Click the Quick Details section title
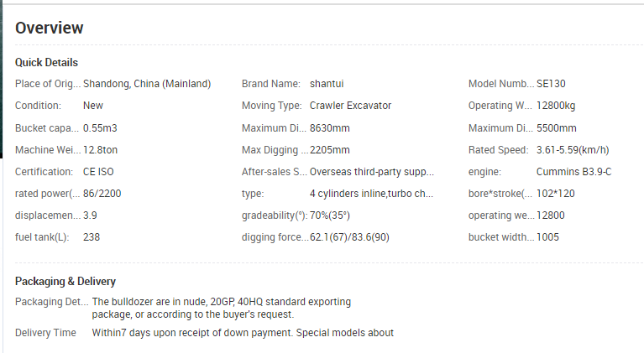Image resolution: width=644 pixels, height=353 pixels. tap(46, 63)
